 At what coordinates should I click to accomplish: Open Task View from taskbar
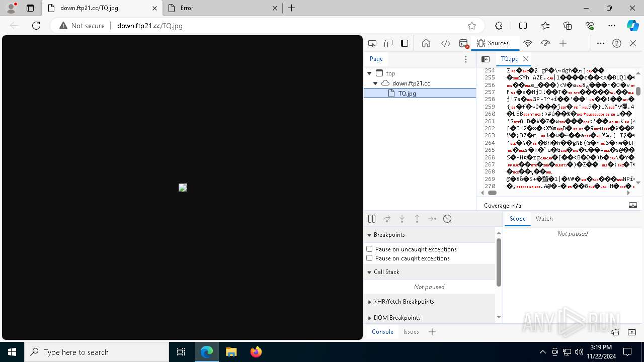click(x=181, y=352)
